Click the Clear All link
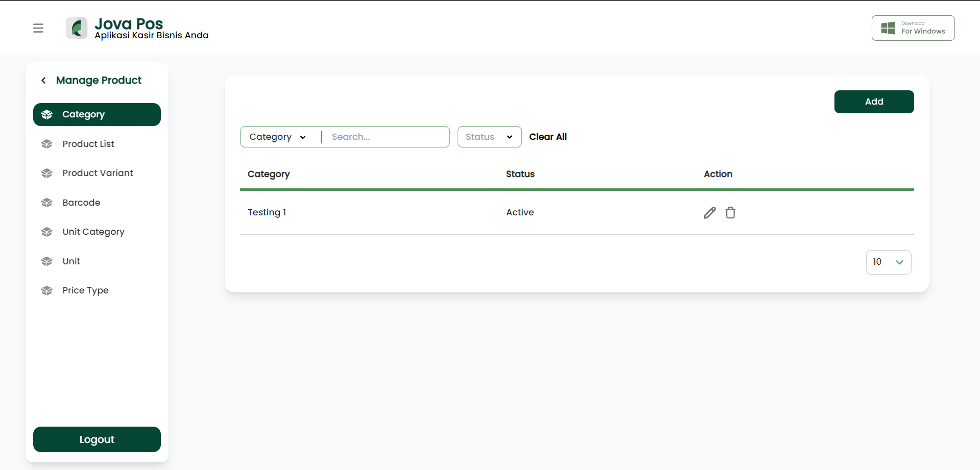This screenshot has height=470, width=980. point(548,137)
